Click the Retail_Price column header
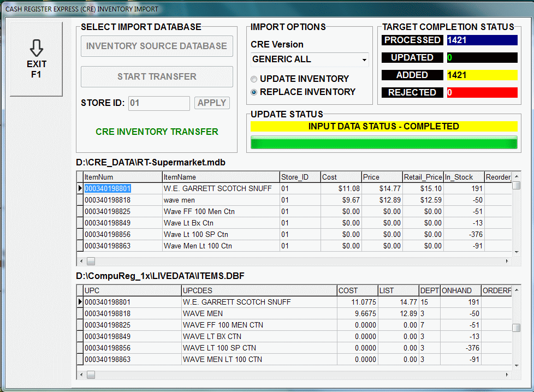Image resolution: width=534 pixels, height=392 pixels. (x=422, y=177)
